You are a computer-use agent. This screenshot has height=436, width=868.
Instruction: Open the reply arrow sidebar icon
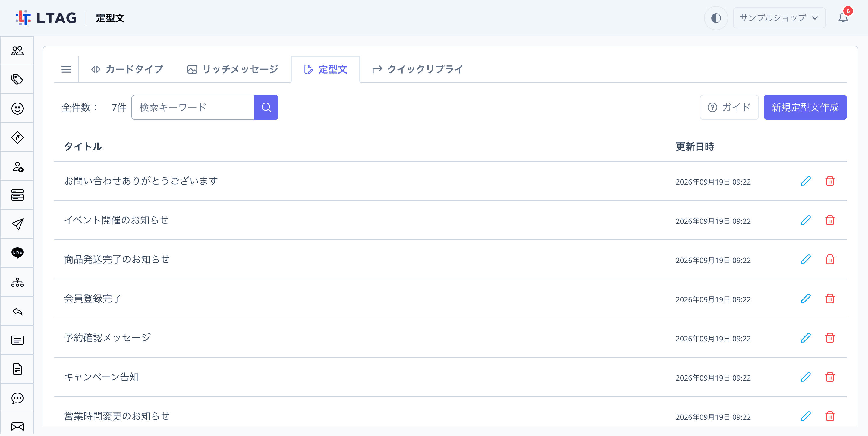17,311
